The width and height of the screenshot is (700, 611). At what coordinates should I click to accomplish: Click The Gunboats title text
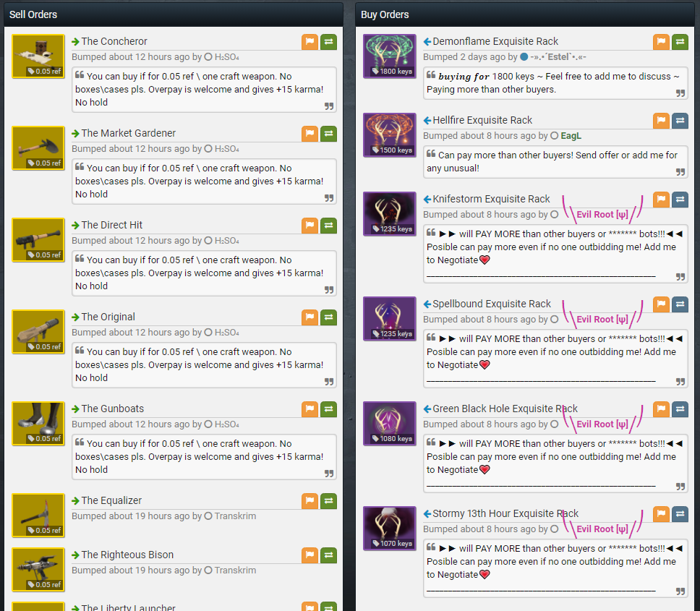113,409
